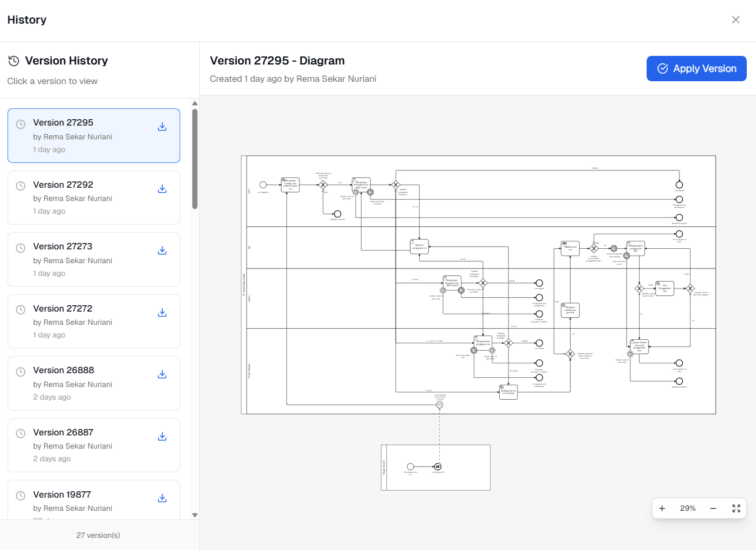This screenshot has width=756, height=550.
Task: Click the history icon beside Version History heading
Action: click(13, 60)
